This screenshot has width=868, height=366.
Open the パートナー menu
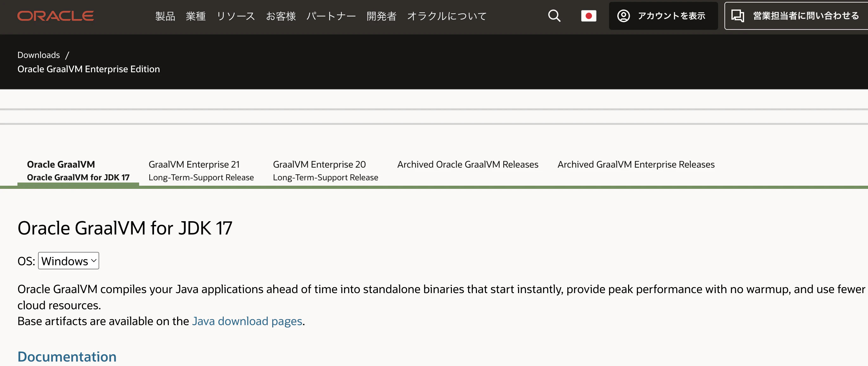(331, 16)
